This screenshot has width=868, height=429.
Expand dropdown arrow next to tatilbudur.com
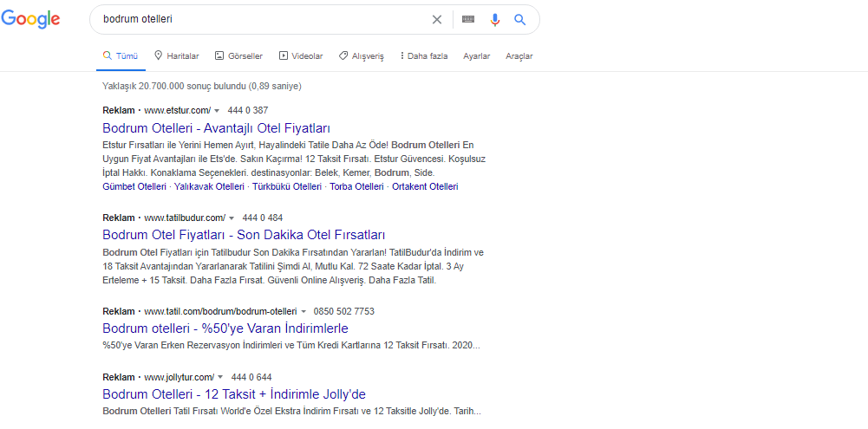coord(232,218)
